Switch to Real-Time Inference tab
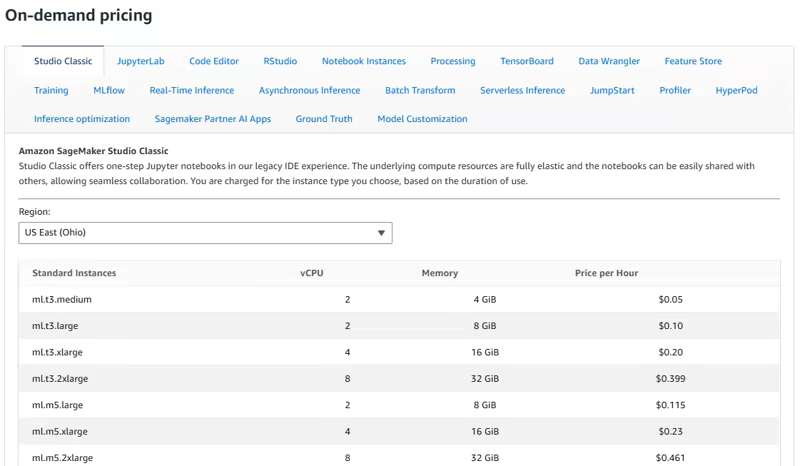The image size is (800, 466). (x=192, y=90)
